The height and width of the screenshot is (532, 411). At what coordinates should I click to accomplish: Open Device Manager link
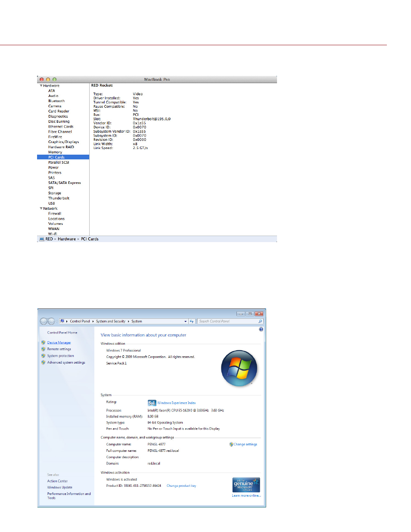pos(59,343)
